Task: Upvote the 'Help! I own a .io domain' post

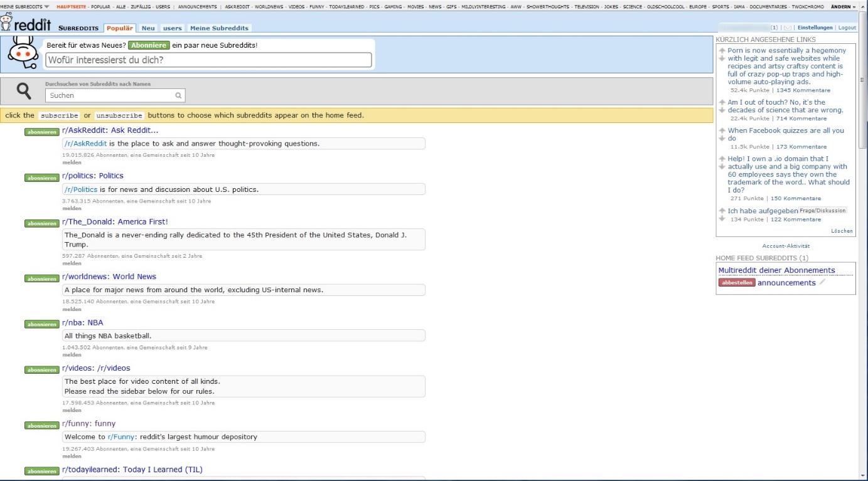Action: [x=722, y=159]
